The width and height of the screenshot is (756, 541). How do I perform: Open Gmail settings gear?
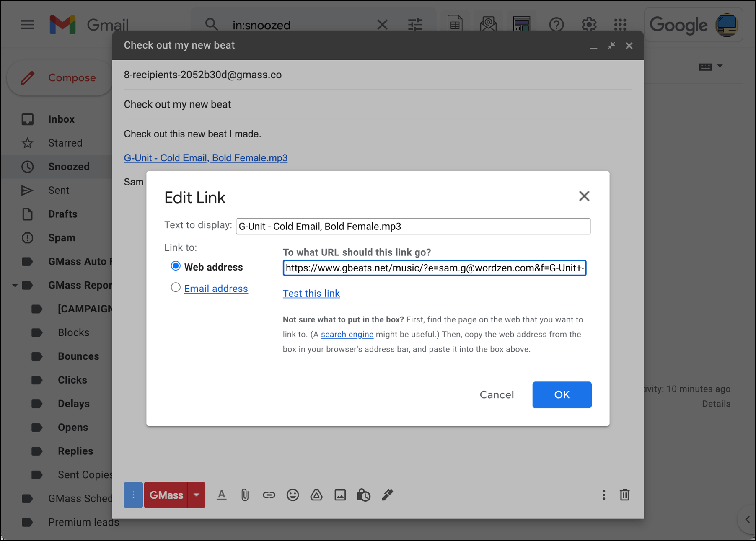(589, 24)
